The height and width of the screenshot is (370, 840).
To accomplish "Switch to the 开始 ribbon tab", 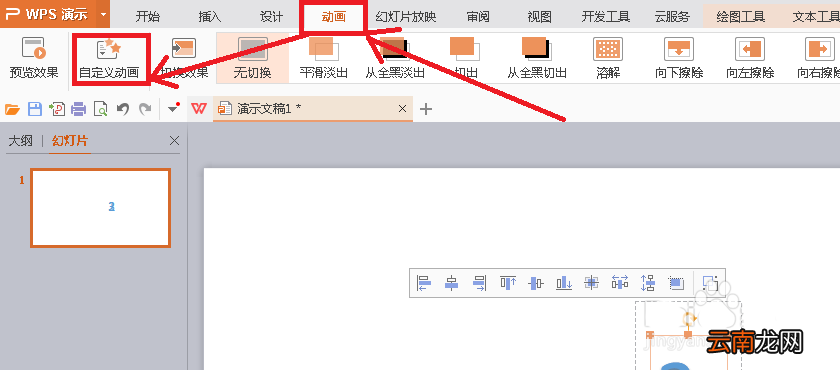I will 147,17.
